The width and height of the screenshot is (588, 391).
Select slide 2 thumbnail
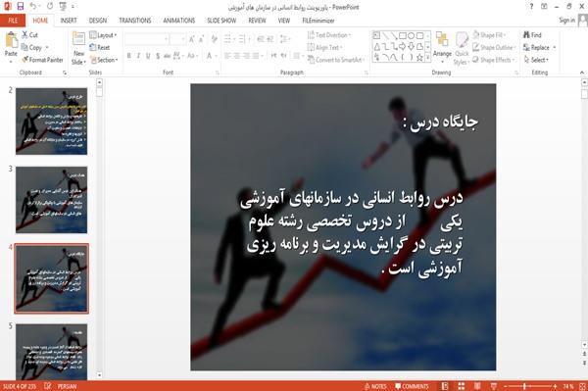(51, 122)
